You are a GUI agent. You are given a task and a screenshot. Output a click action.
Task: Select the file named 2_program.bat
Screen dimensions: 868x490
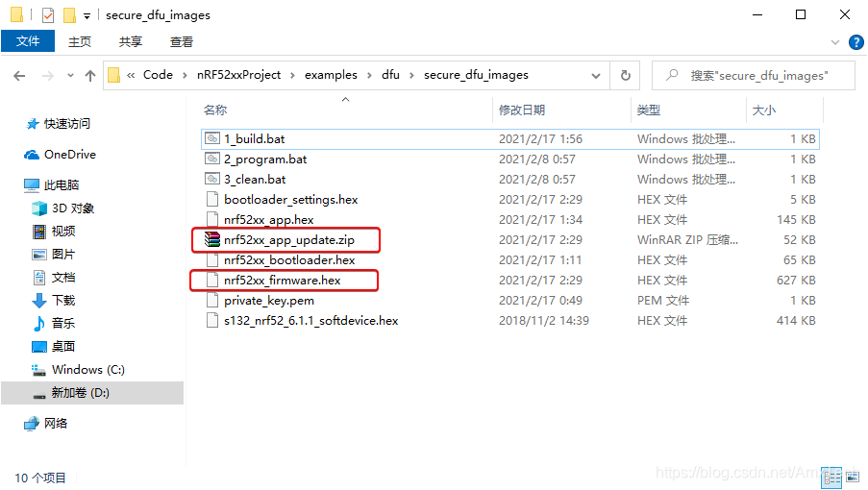[x=265, y=159]
